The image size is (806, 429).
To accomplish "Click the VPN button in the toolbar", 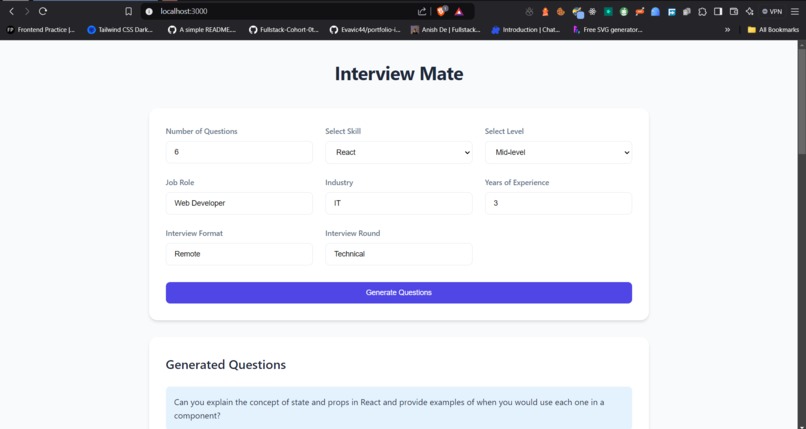I will coord(772,11).
